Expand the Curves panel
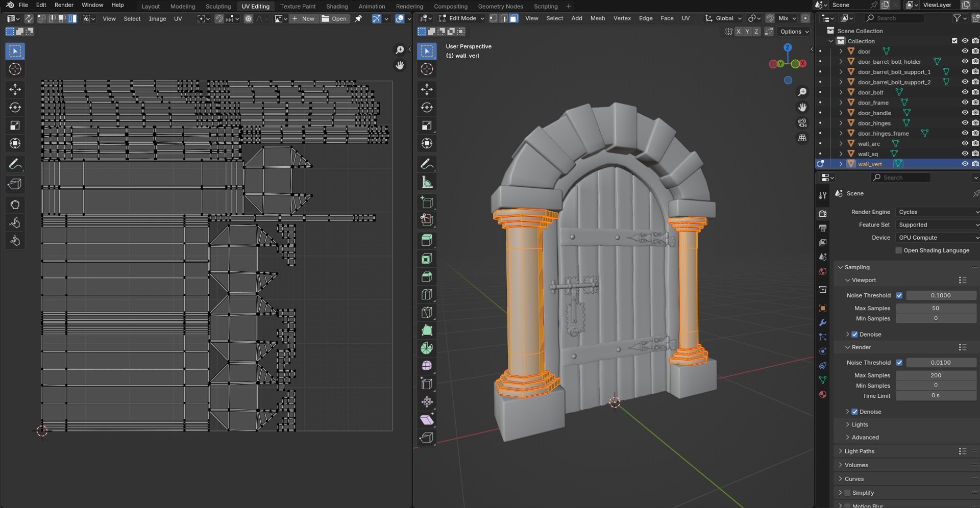Viewport: 980px width, 508px height. 854,479
